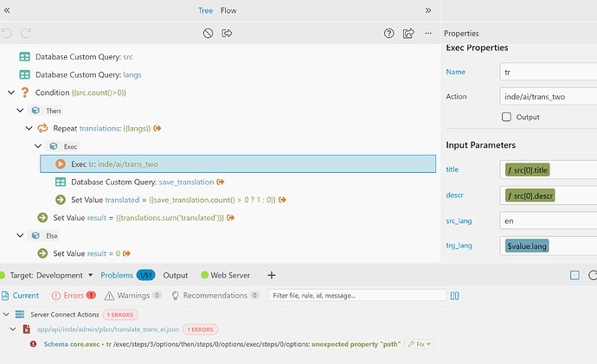
Task: Open the three-dots more options menu
Action: click(x=428, y=33)
